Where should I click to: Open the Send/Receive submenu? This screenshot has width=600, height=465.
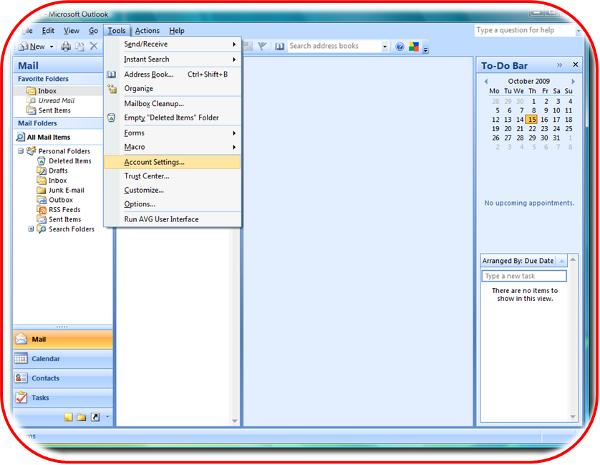coord(173,44)
